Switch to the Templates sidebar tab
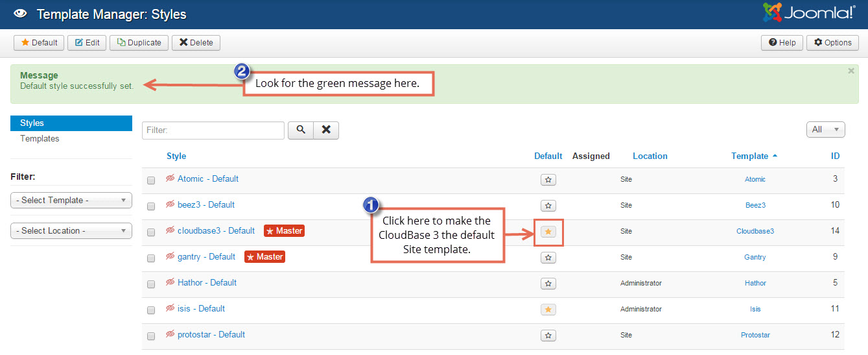 pos(40,139)
